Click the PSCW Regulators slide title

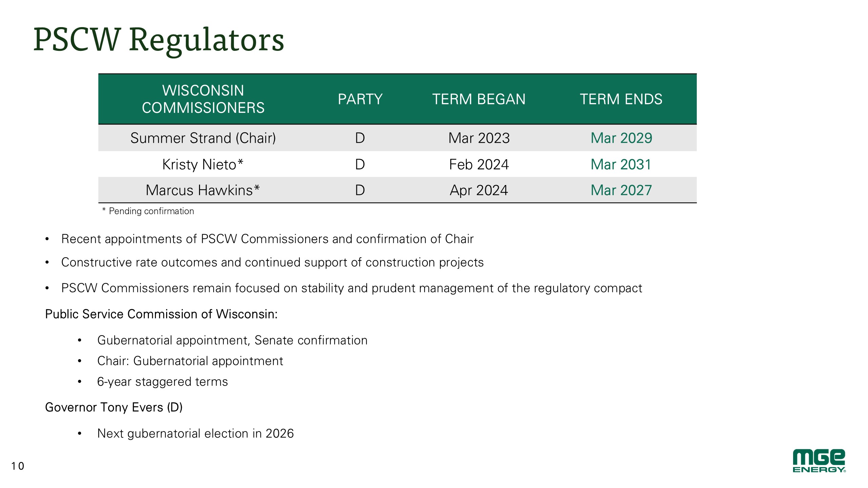click(x=159, y=40)
